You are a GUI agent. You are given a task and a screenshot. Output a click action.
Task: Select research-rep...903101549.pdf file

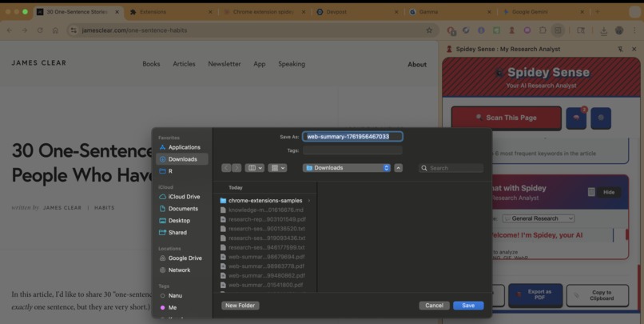[x=265, y=219]
